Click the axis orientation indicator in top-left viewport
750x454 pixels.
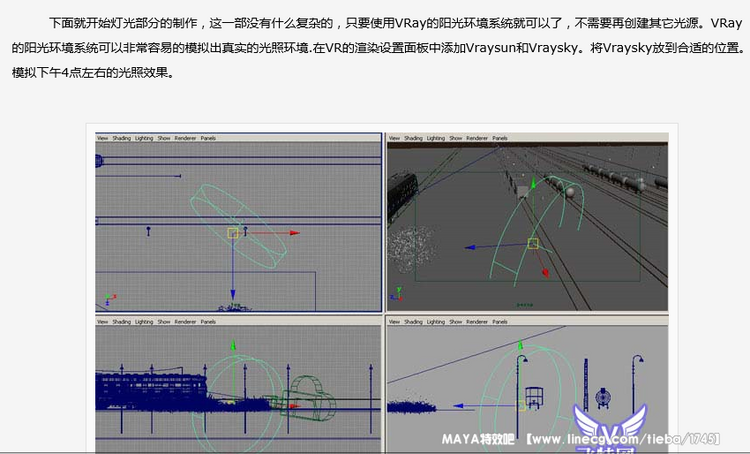click(x=107, y=298)
